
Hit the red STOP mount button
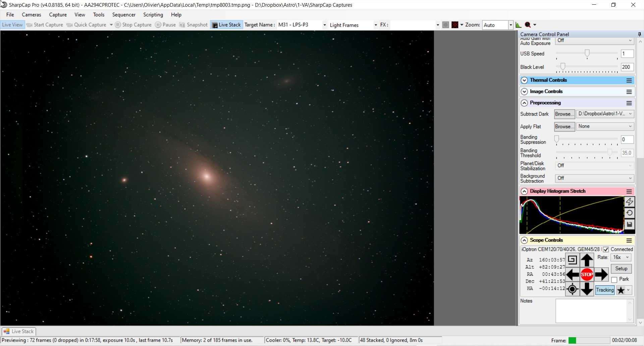tap(587, 275)
